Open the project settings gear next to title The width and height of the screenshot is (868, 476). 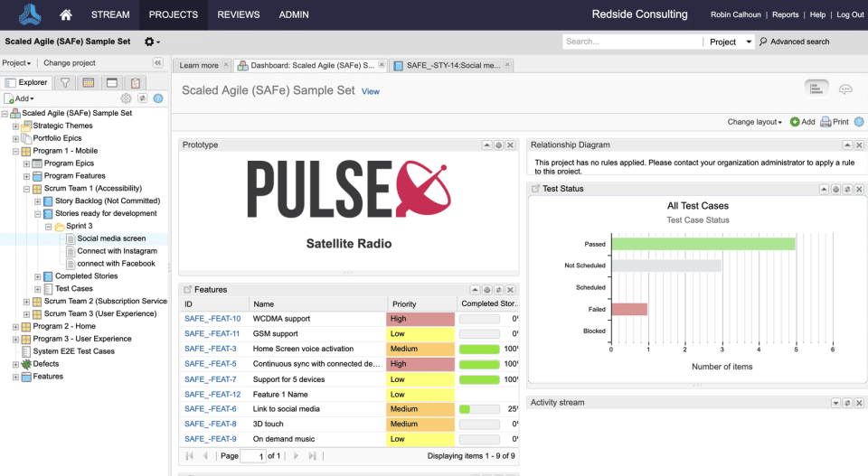152,42
